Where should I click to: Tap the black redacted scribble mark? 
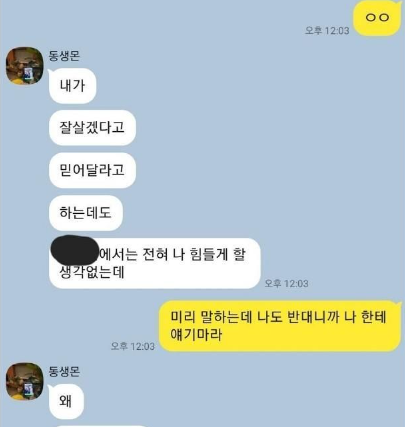pyautogui.click(x=75, y=250)
